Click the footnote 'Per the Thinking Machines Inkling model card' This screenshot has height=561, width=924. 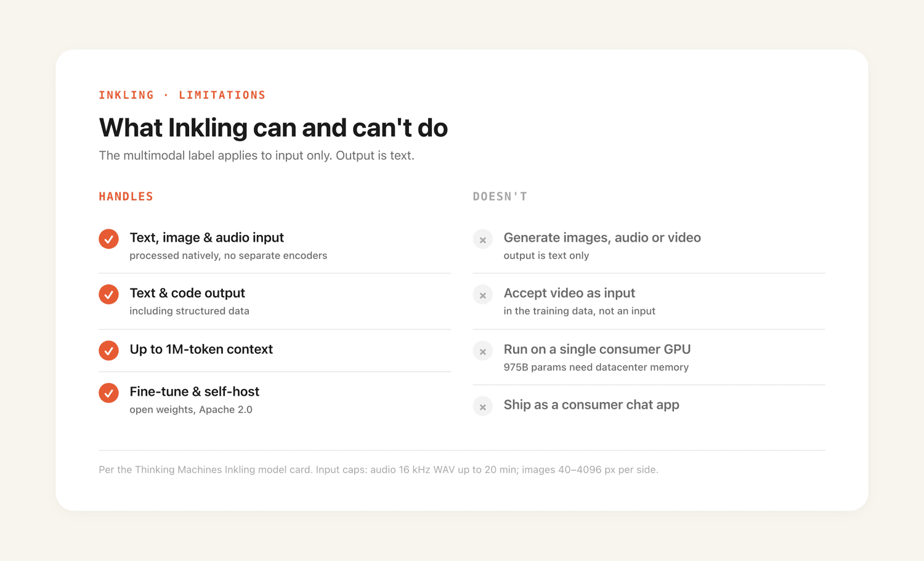click(x=205, y=470)
